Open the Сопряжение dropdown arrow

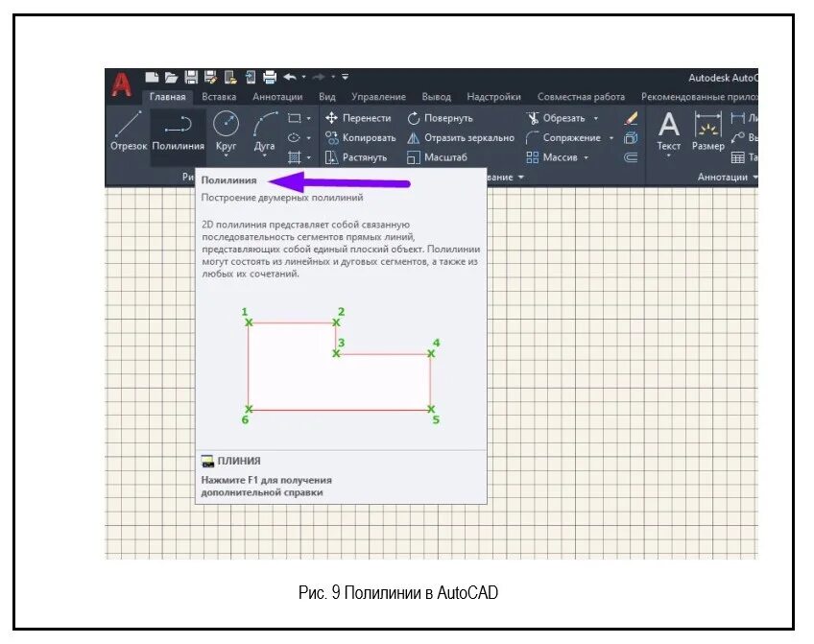point(611,138)
